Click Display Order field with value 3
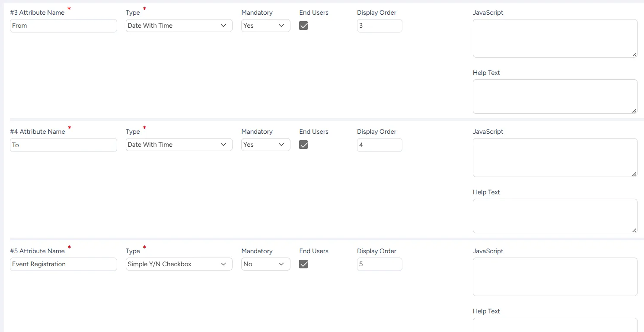The width and height of the screenshot is (644, 332). 379,26
